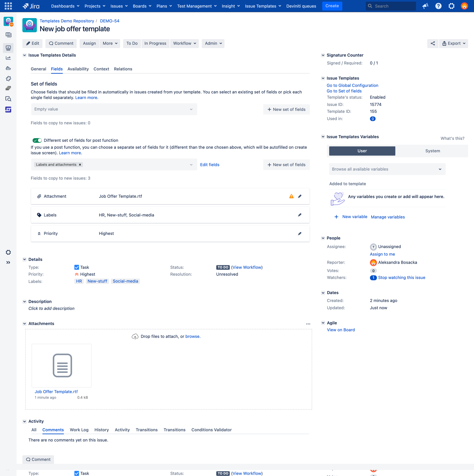This screenshot has height=476, width=474.
Task: Open the Job Offer Template.rtf thumbnail
Action: click(62, 366)
